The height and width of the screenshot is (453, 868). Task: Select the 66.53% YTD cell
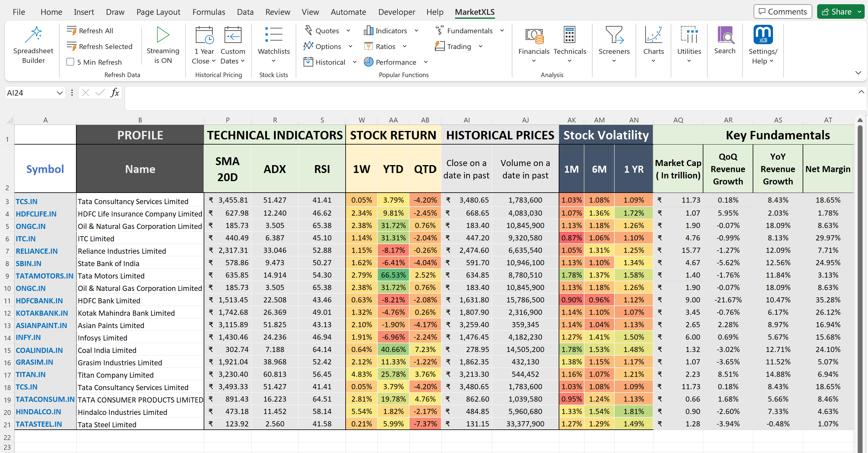pos(393,275)
